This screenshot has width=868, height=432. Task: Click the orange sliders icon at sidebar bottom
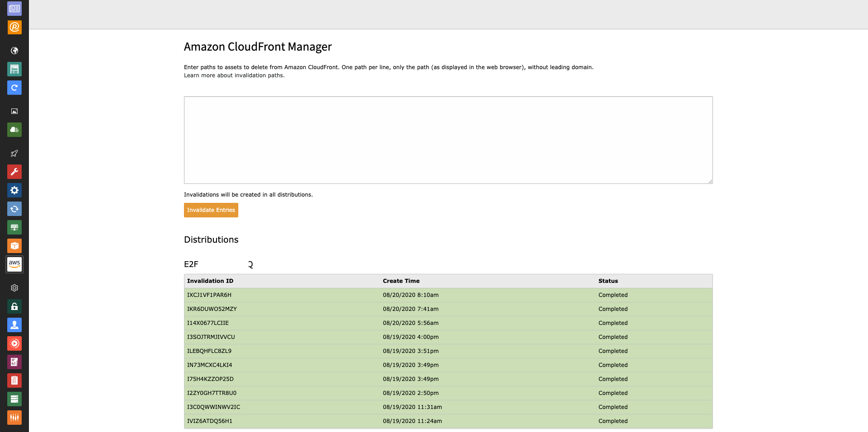[x=14, y=418]
